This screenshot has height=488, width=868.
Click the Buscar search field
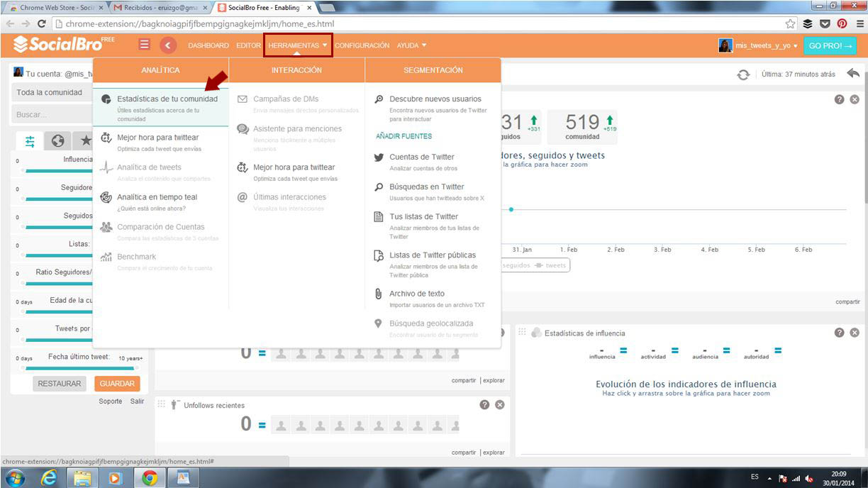coord(51,114)
